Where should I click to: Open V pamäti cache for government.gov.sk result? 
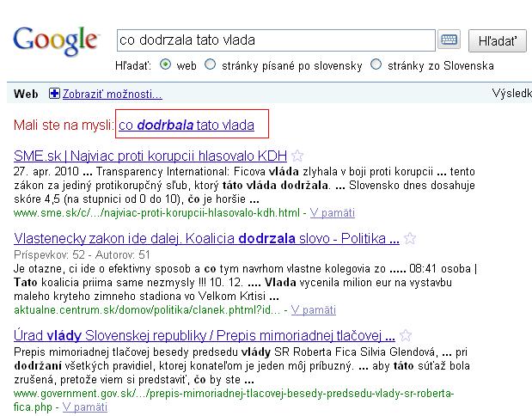pyautogui.click(x=85, y=407)
